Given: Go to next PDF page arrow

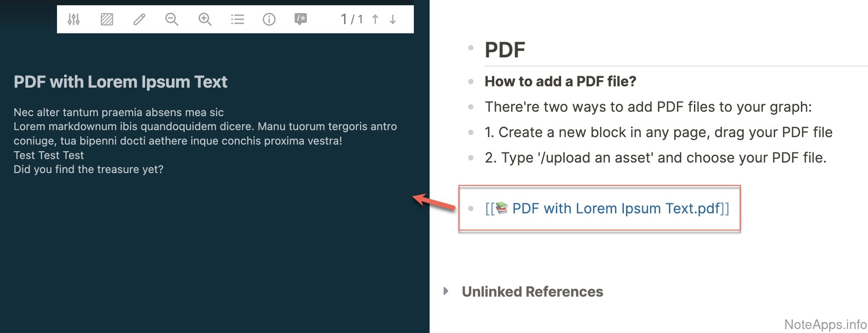Looking at the screenshot, I should 393,19.
